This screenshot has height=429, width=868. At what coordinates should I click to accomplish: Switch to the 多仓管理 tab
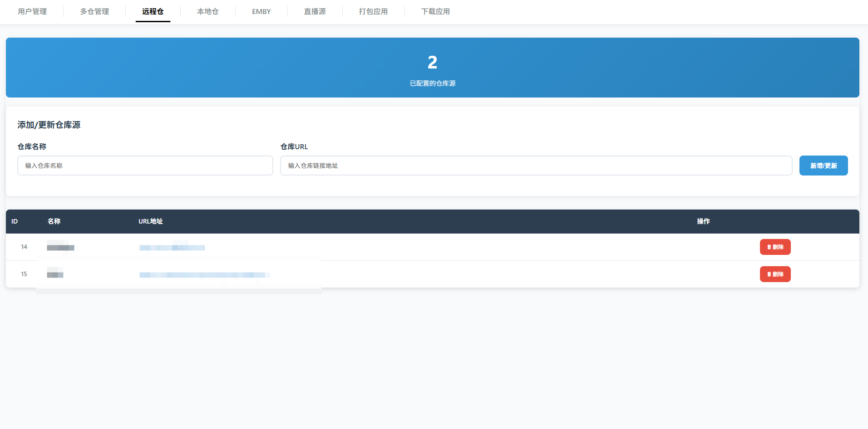pos(94,11)
